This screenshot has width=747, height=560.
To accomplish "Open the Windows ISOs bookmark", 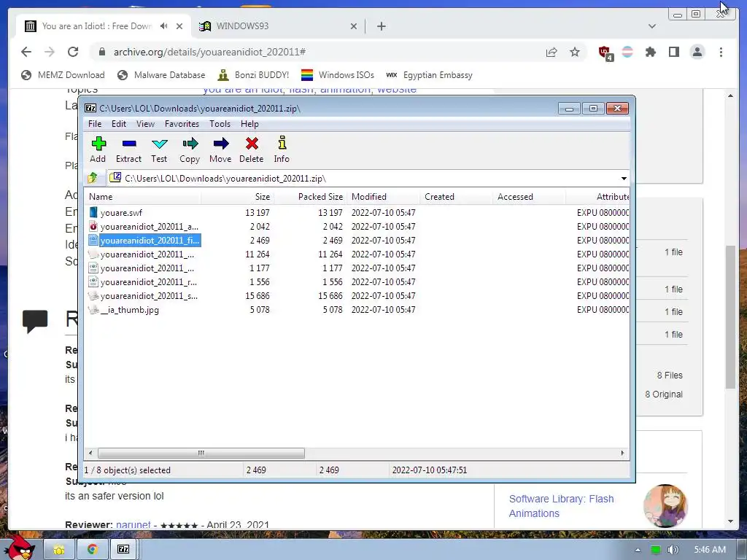I will 338,75.
